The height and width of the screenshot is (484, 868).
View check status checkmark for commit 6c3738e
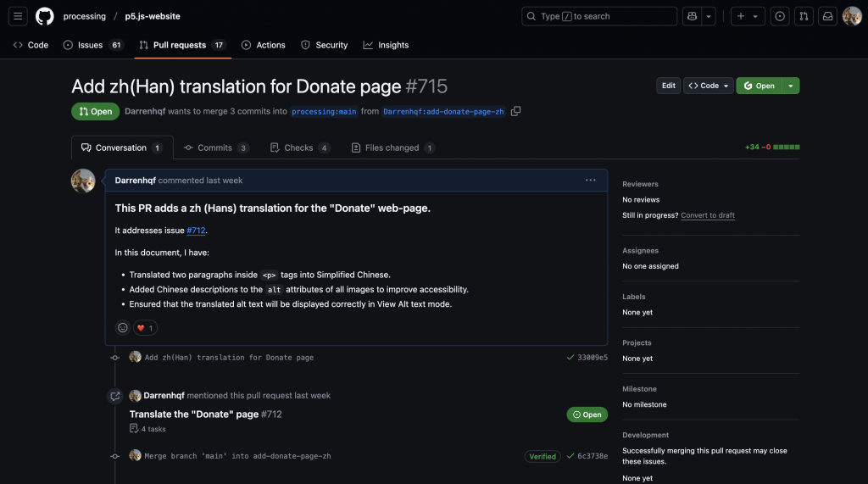pyautogui.click(x=570, y=456)
